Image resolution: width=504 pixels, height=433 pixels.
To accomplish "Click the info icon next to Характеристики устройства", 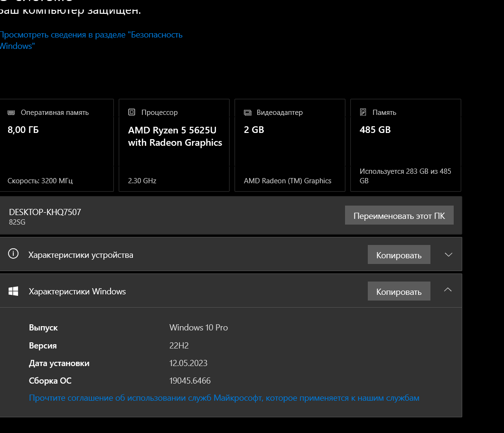I will pos(13,254).
